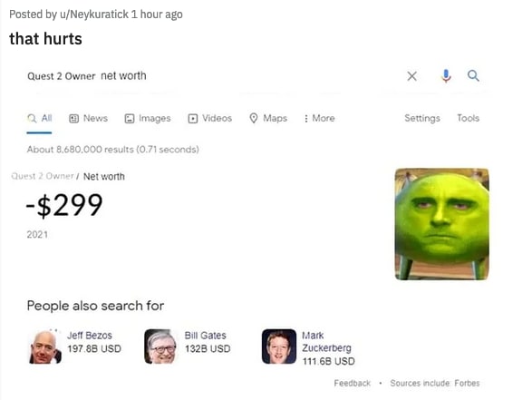
Task: Open search Settings
Action: tap(422, 118)
